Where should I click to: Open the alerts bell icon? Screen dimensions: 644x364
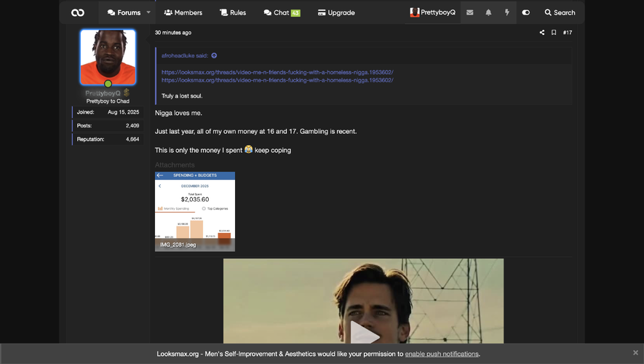pos(488,12)
